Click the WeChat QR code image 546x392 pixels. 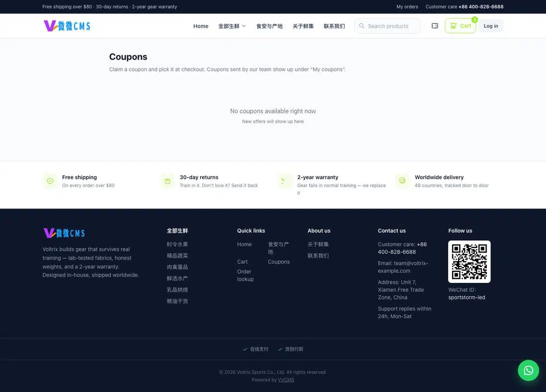click(469, 261)
